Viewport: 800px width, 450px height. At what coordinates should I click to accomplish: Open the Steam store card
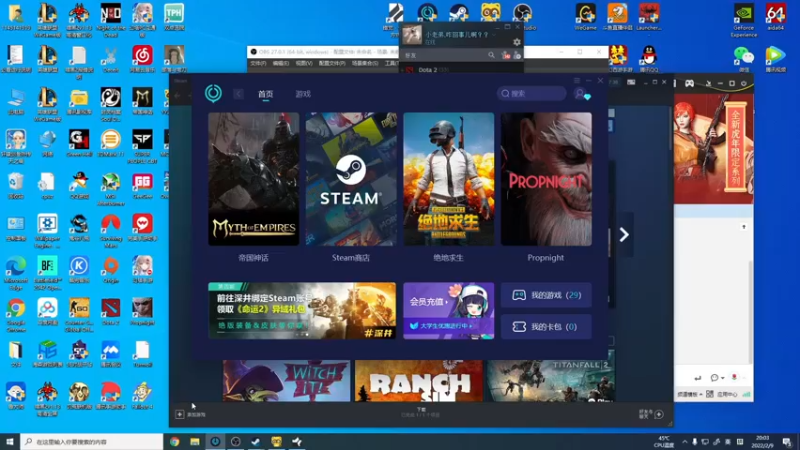(351, 179)
